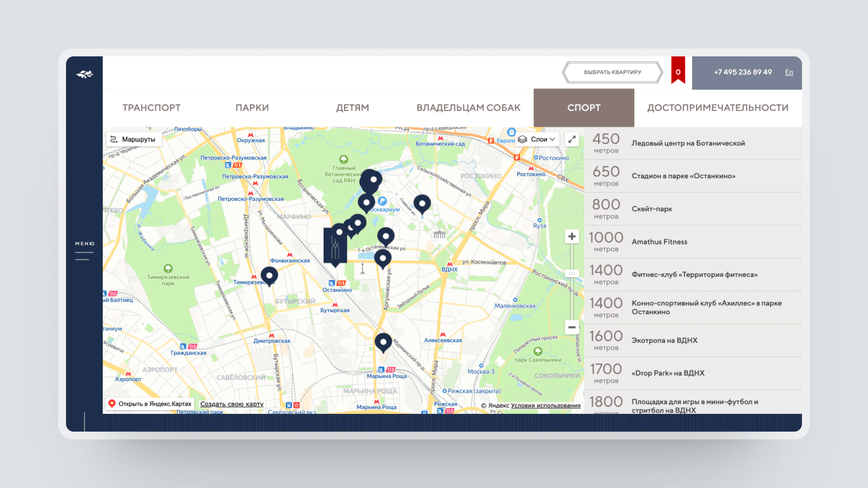Click the map zoom slider handle

[x=572, y=273]
